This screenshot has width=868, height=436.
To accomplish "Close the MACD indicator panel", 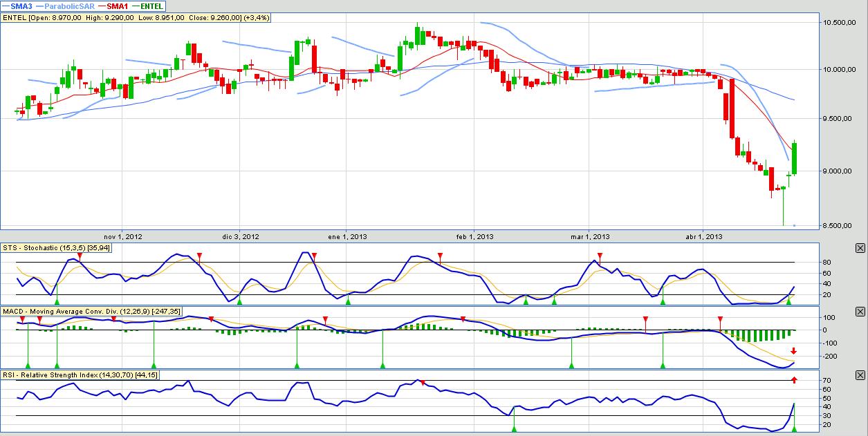I will [860, 312].
